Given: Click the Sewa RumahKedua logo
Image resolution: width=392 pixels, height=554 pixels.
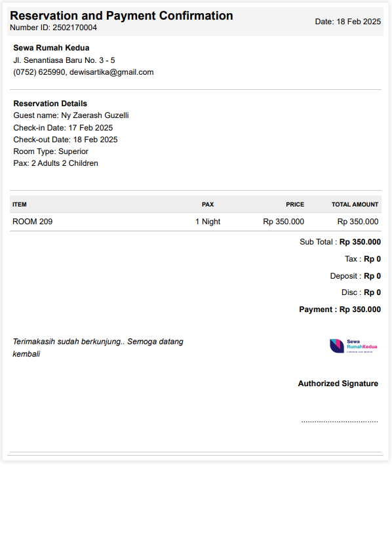Looking at the screenshot, I should [x=353, y=346].
